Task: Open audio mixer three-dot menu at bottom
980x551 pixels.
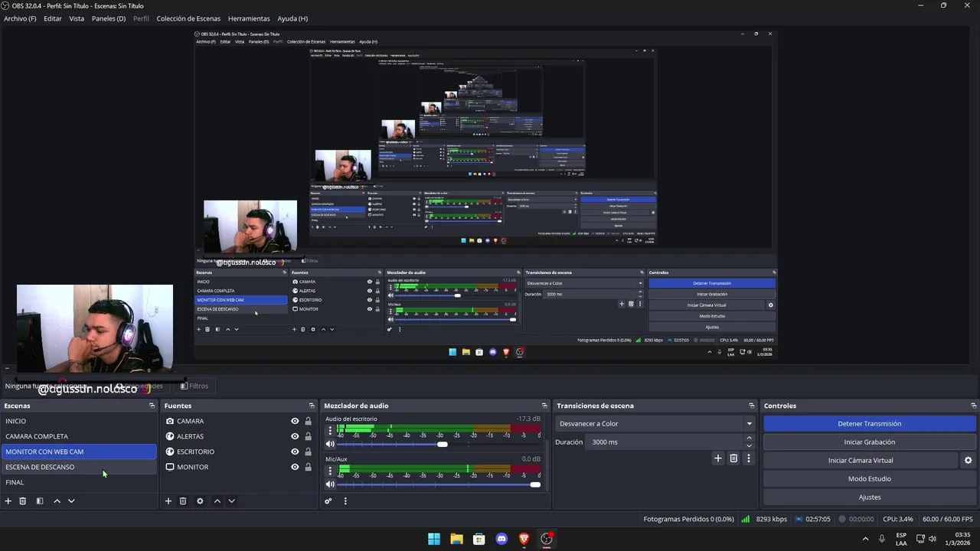Action: pyautogui.click(x=345, y=501)
